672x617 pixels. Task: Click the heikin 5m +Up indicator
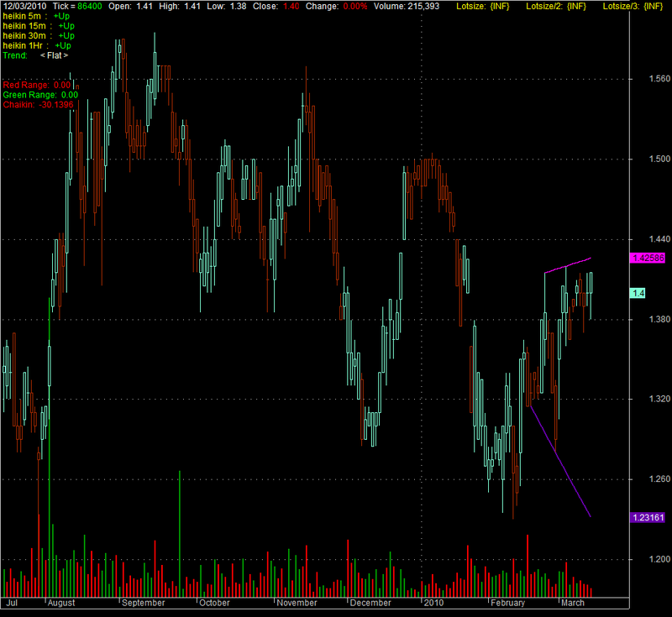[36, 16]
